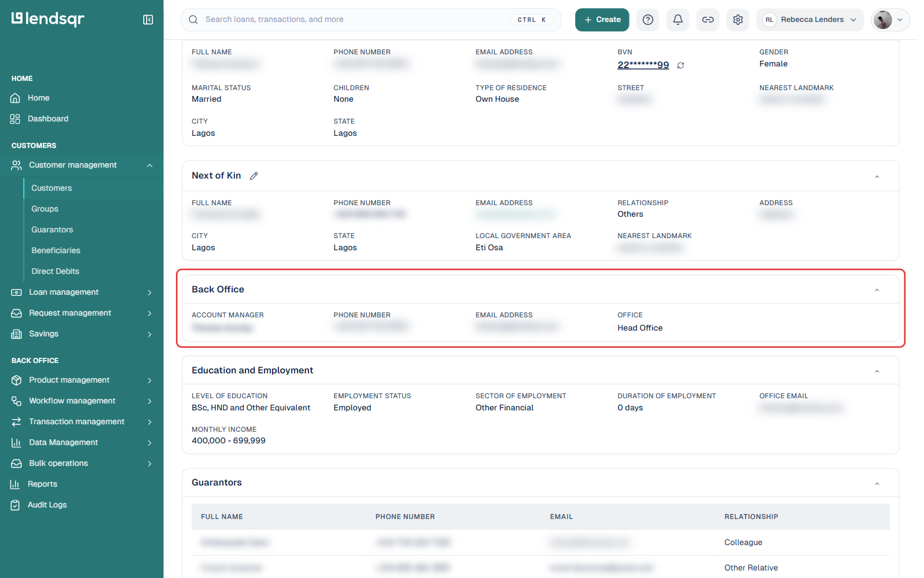Open Direct Debits in sidebar

coord(55,272)
